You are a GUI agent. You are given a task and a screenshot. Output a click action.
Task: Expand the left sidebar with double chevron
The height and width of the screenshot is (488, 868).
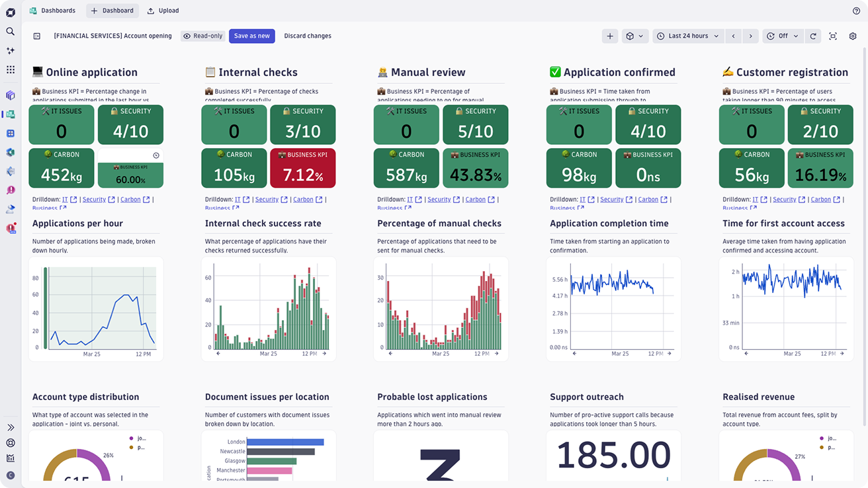click(x=10, y=428)
